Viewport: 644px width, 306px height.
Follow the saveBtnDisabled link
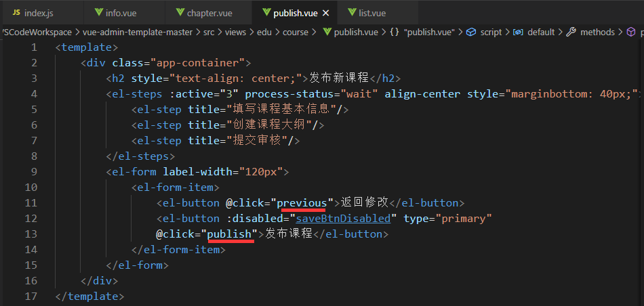pos(343,219)
